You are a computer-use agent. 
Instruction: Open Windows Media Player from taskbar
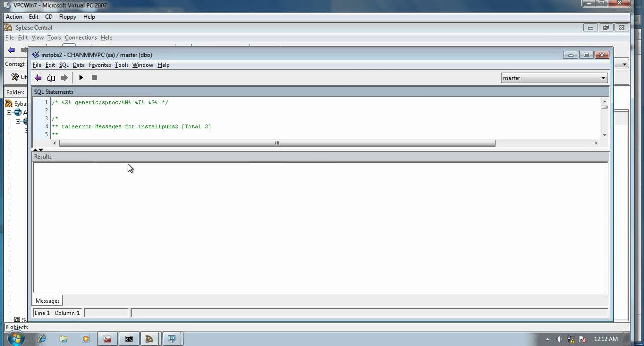coord(86,339)
